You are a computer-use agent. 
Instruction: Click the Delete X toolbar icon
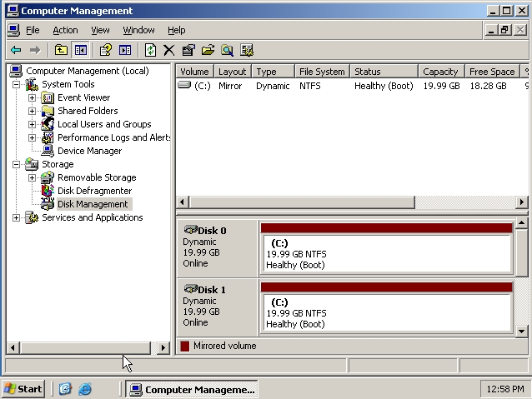coord(169,50)
